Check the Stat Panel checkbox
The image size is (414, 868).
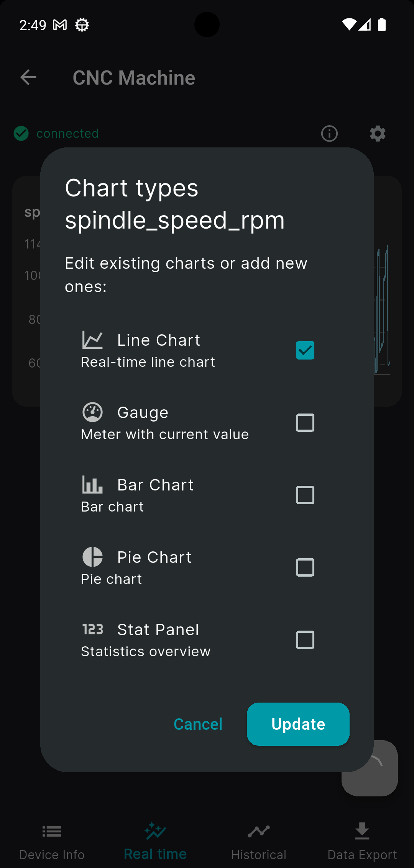(x=305, y=640)
